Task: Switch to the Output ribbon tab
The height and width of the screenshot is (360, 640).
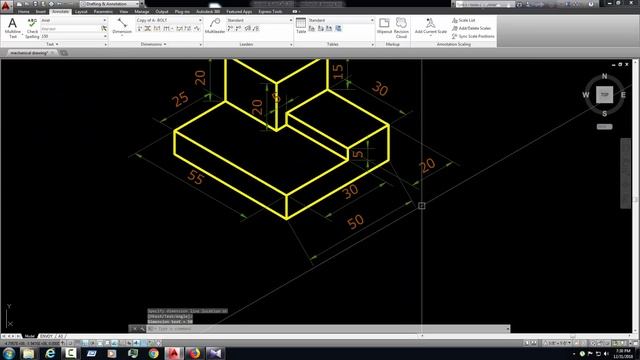Action: pos(162,11)
